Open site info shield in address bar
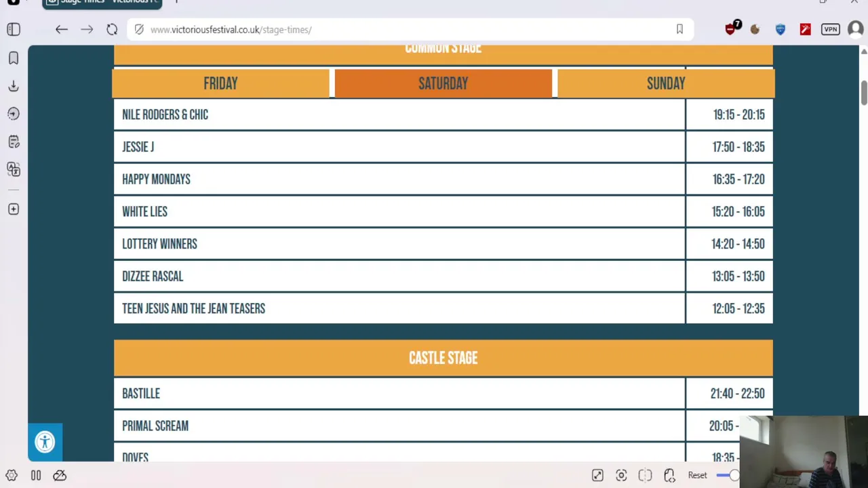Screen dimensions: 868x488 [139, 29]
